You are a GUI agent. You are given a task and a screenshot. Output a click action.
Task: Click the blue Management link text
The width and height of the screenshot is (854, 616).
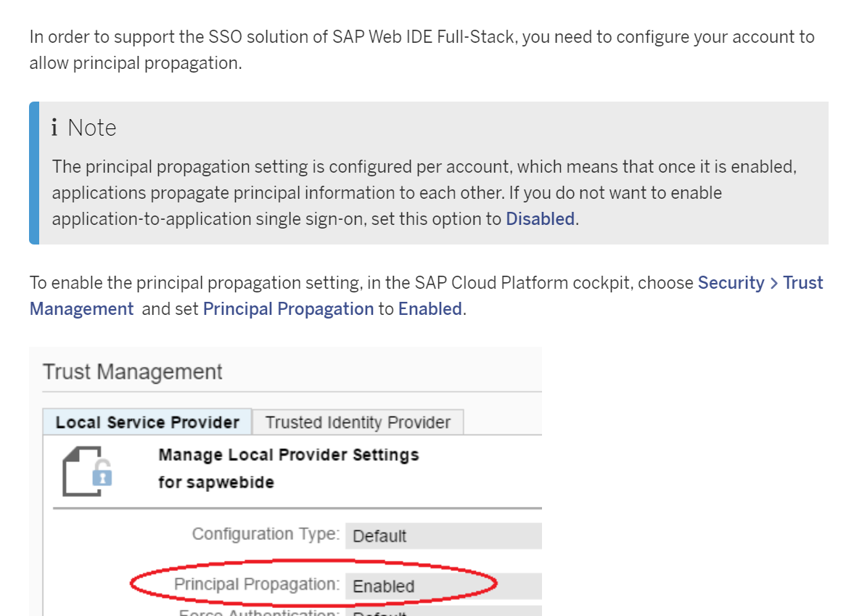tap(81, 308)
